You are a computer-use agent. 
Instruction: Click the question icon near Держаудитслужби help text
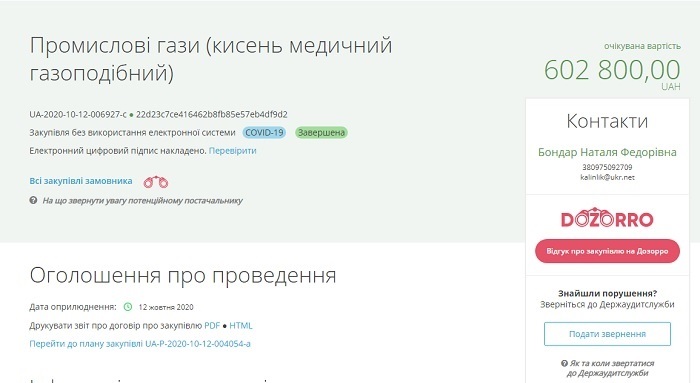[x=564, y=363]
